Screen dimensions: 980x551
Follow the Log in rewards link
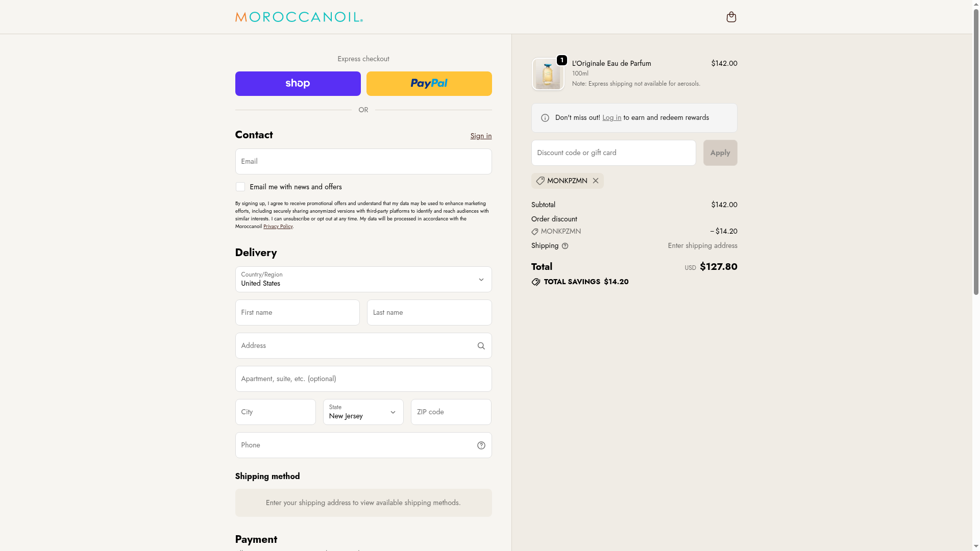(x=611, y=118)
